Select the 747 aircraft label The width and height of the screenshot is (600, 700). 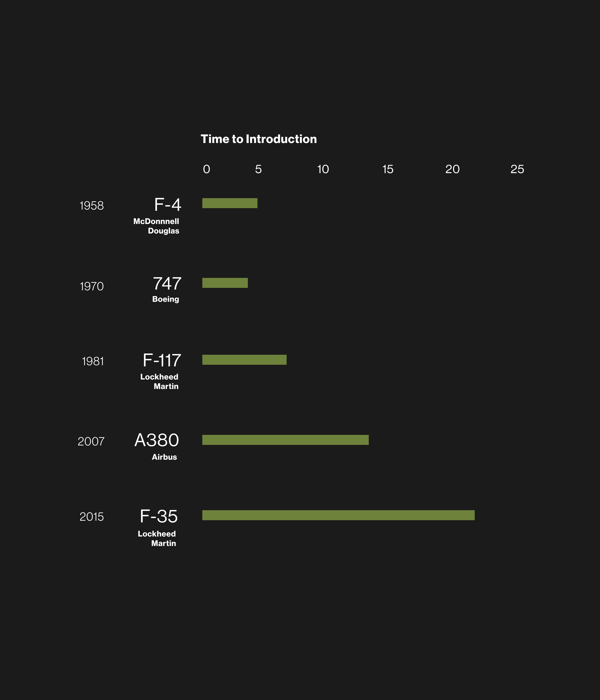click(167, 284)
